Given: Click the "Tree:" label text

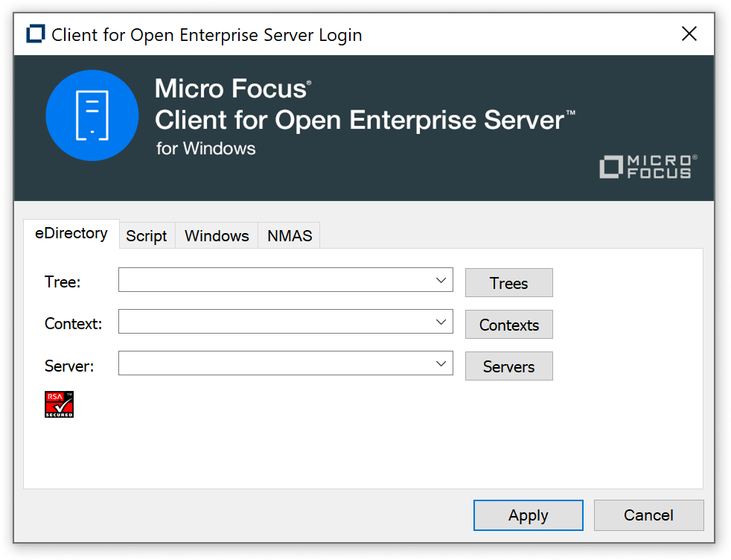Looking at the screenshot, I should pos(63,282).
